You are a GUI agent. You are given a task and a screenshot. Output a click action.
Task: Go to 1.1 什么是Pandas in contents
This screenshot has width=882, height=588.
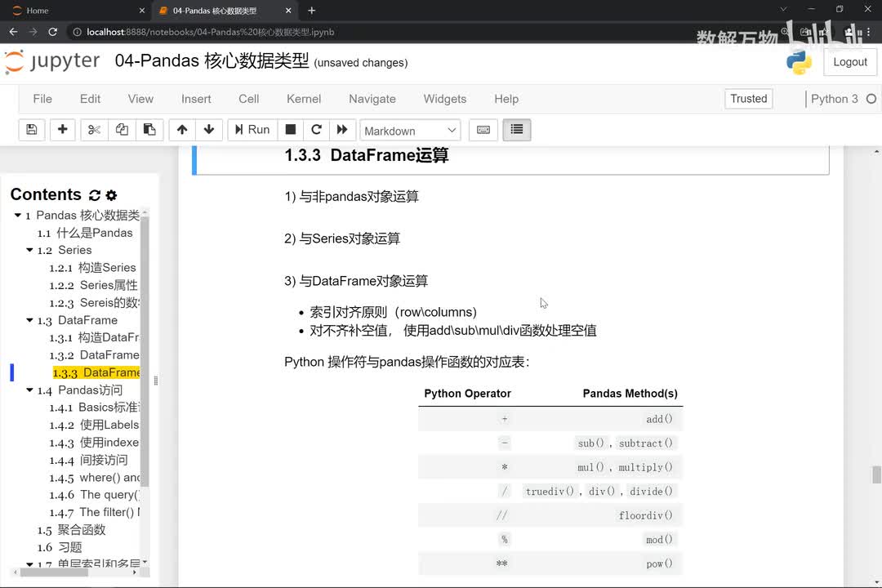click(x=85, y=233)
